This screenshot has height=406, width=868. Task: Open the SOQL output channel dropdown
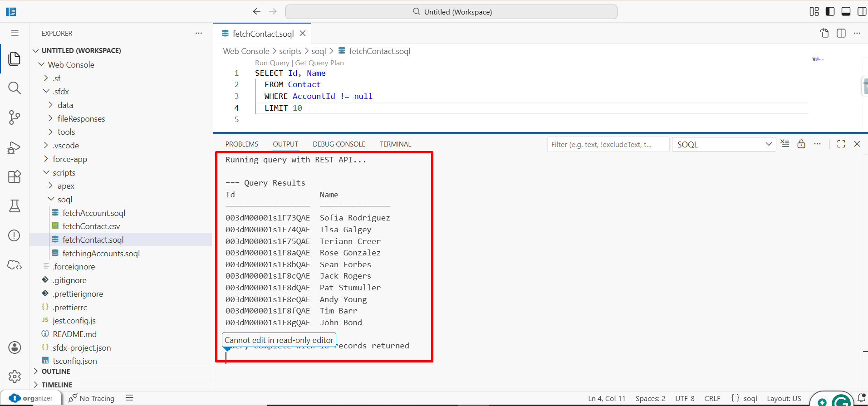point(724,144)
